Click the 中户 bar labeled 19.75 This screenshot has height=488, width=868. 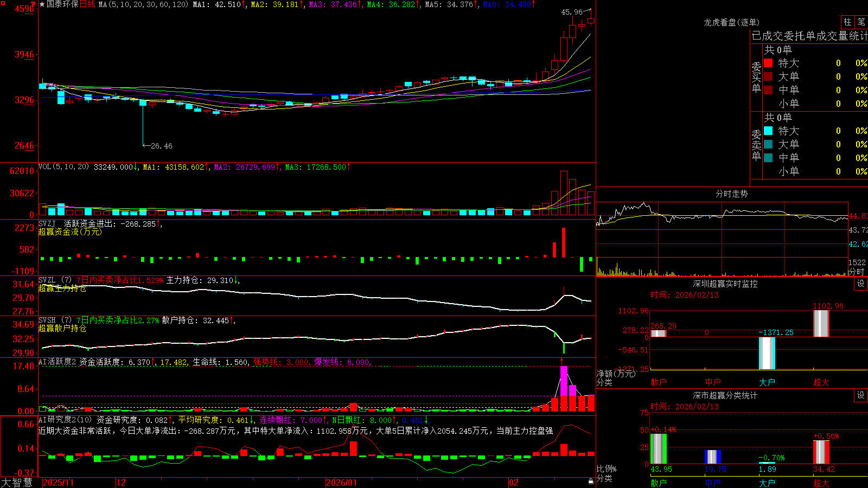(x=713, y=457)
